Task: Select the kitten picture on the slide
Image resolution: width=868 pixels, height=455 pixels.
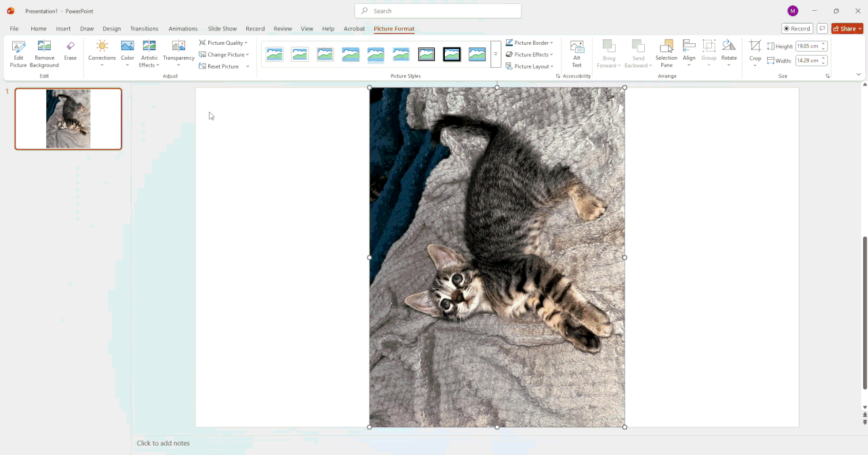Action: pyautogui.click(x=497, y=257)
